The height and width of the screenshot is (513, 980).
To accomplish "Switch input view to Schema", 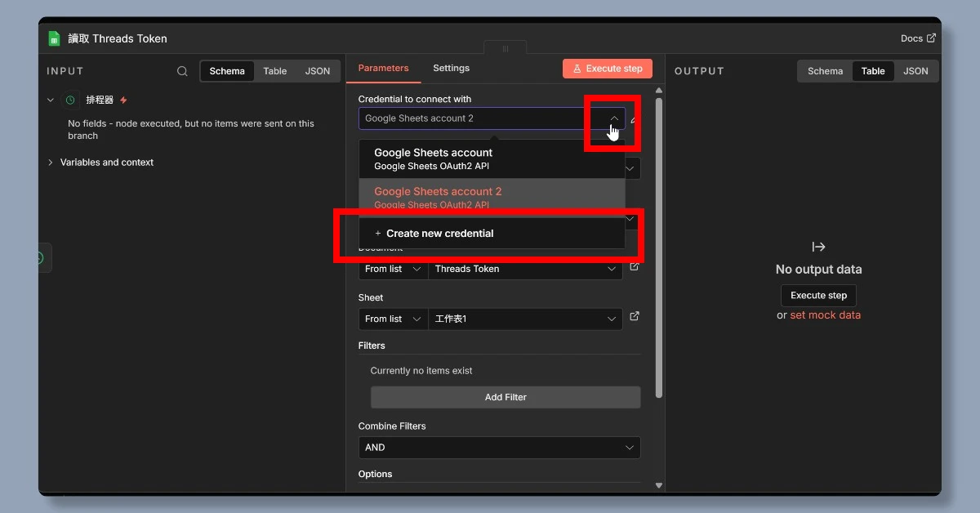I will 227,71.
